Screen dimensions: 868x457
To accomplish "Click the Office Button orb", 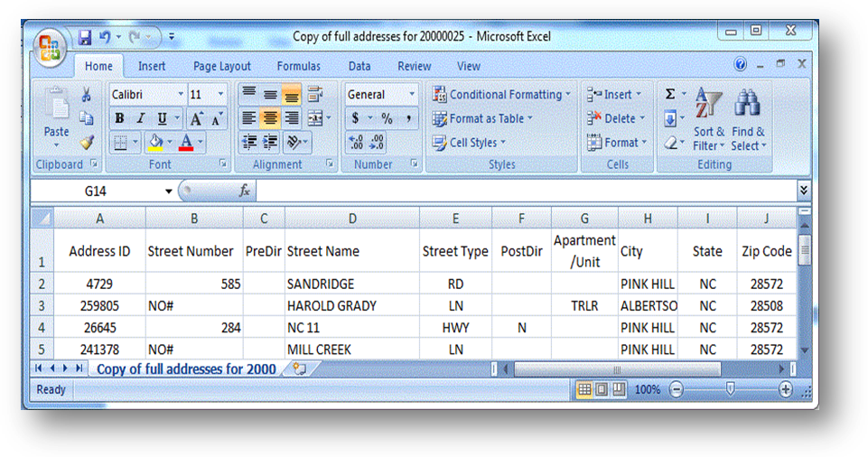I will click(50, 49).
